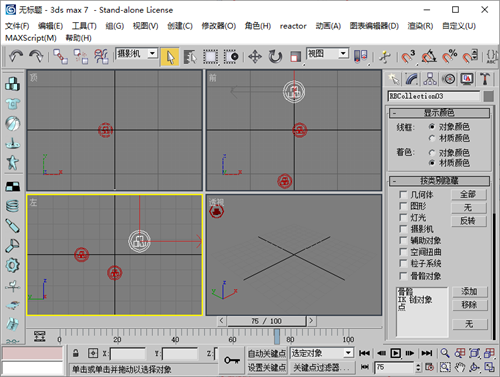Collapse the 显示颜色 rollout
Viewport: 500px width, 377px height.
tap(439, 113)
